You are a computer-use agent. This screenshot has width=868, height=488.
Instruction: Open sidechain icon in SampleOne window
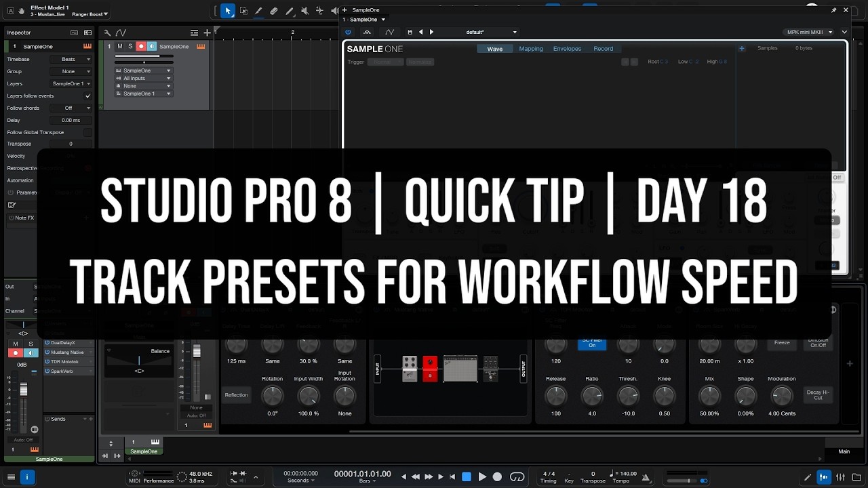point(368,32)
